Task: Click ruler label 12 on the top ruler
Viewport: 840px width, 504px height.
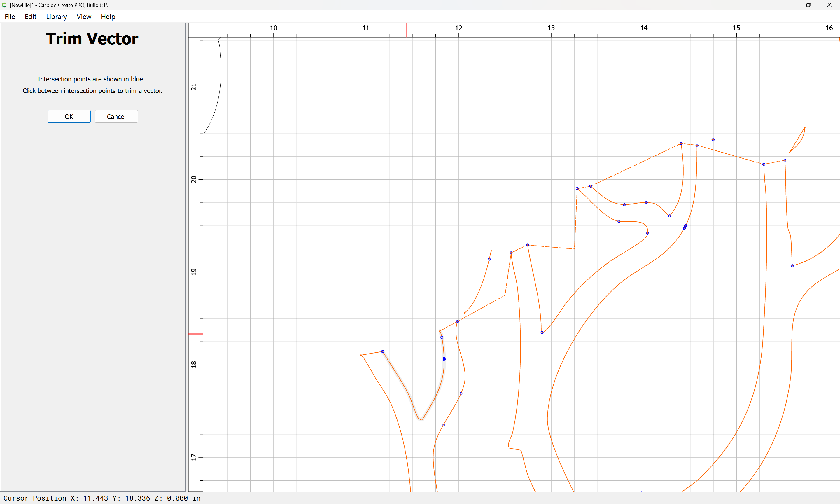Action: (459, 28)
